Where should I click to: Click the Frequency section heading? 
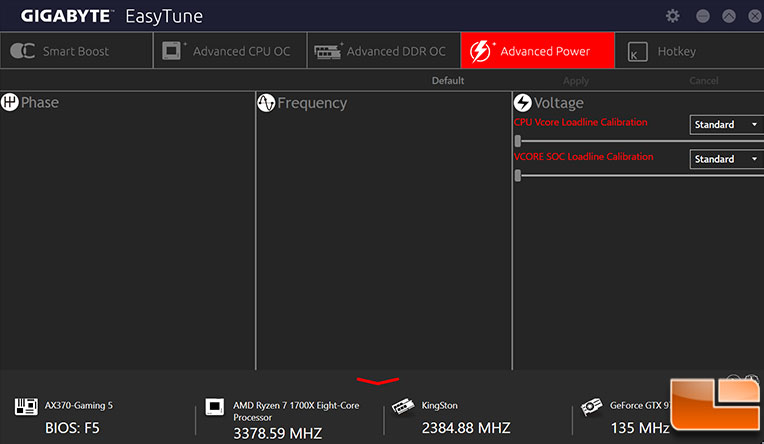point(312,103)
